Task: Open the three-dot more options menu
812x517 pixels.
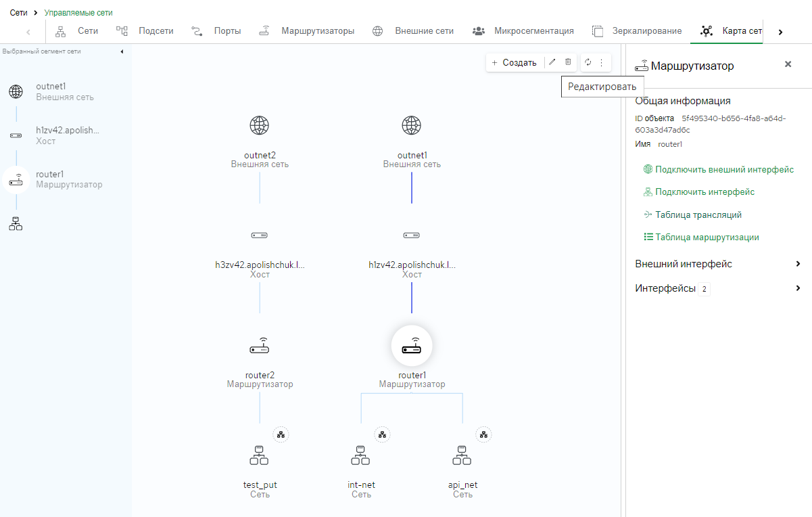Action: coord(602,62)
